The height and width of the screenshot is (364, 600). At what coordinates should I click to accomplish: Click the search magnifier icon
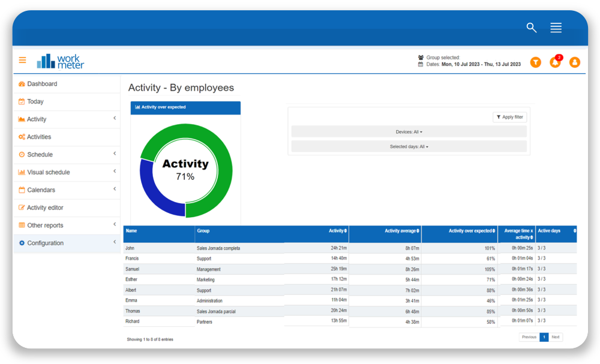531,28
